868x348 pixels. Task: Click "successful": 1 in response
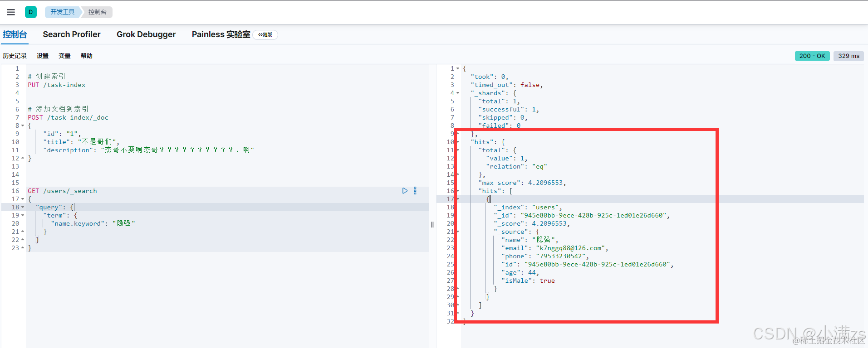click(x=508, y=109)
